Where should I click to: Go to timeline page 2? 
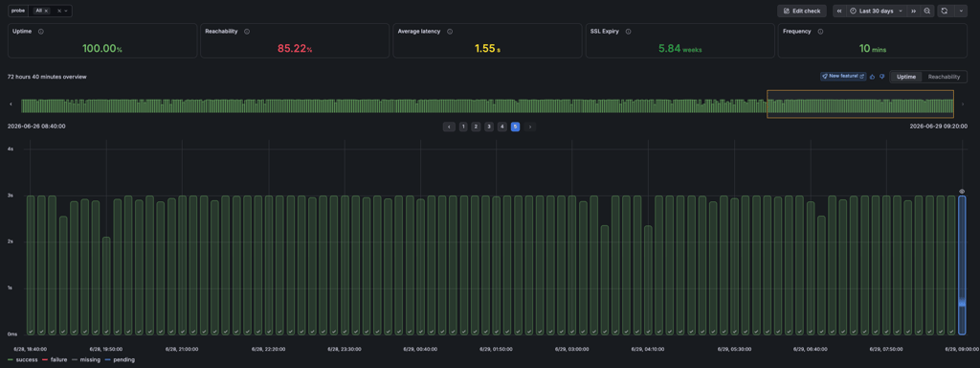[x=477, y=126]
